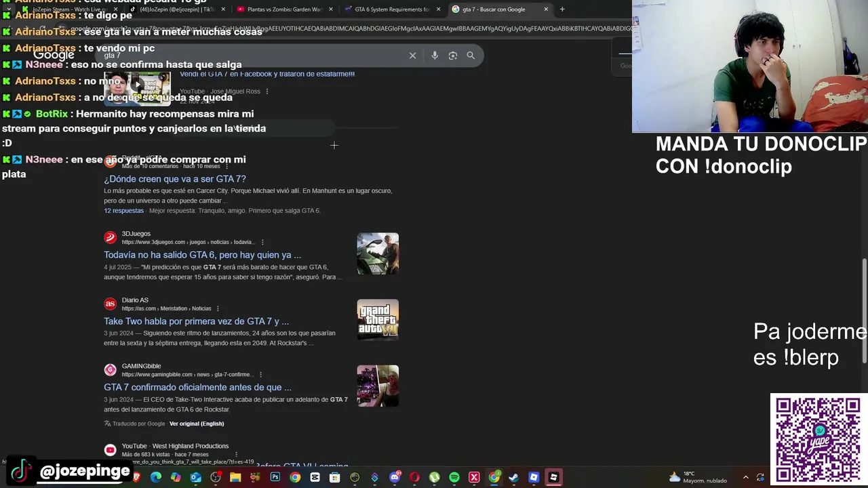Open 'Take Two habla por primera vez de GTA 7' result

click(x=196, y=321)
